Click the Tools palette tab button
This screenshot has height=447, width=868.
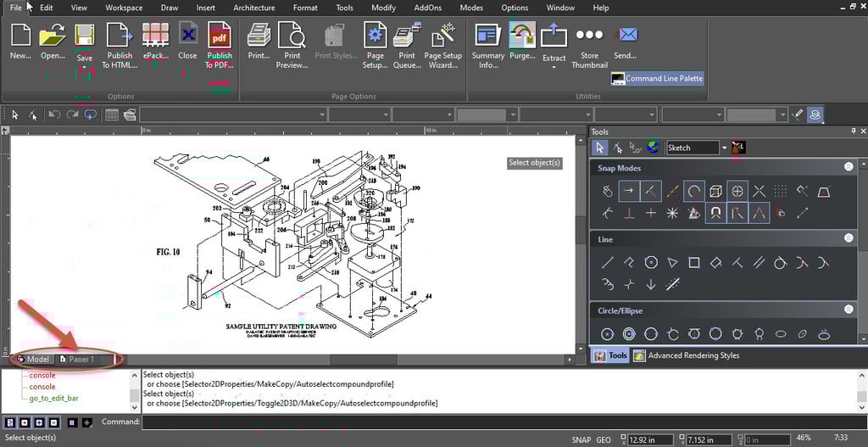pos(610,355)
